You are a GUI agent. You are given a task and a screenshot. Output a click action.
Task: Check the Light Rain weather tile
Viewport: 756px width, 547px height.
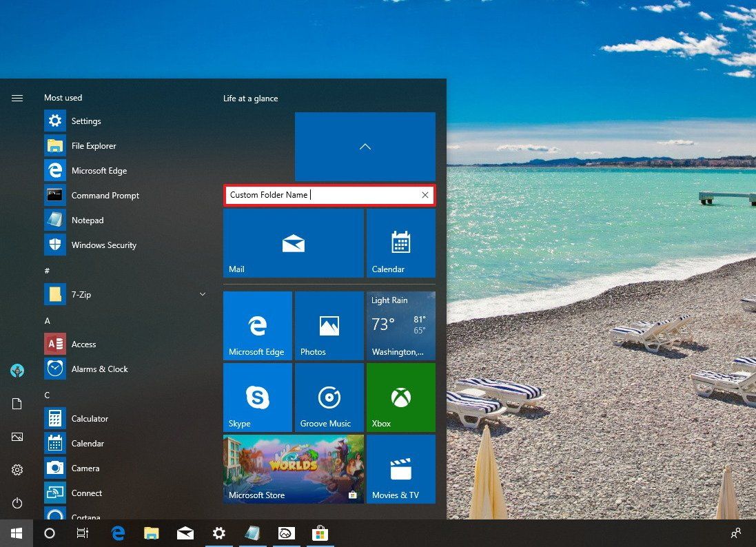coord(400,325)
